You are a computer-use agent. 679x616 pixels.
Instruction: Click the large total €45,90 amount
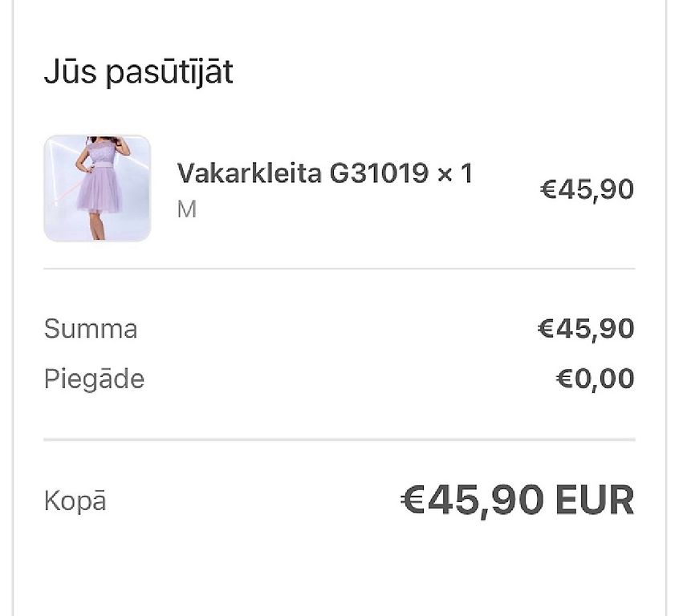pos(474,500)
